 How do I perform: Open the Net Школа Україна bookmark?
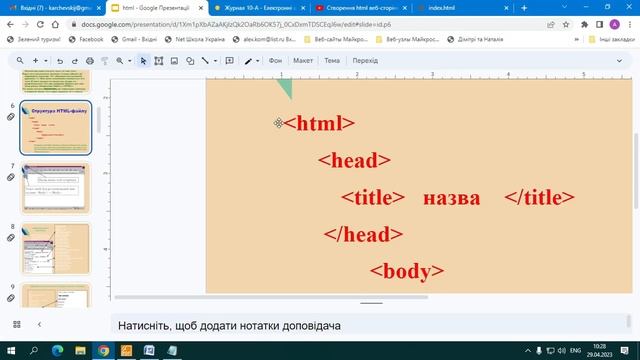195,40
